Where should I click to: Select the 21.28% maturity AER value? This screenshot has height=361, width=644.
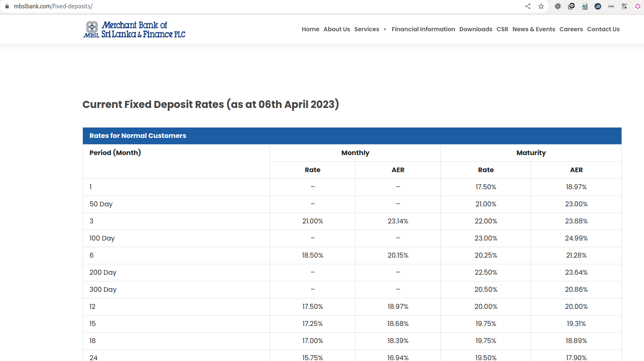click(x=577, y=256)
